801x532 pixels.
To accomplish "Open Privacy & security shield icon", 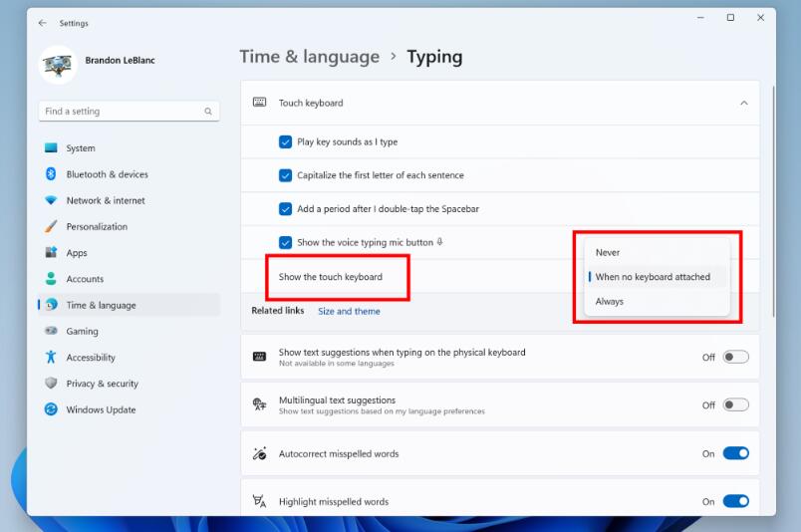I will point(51,383).
